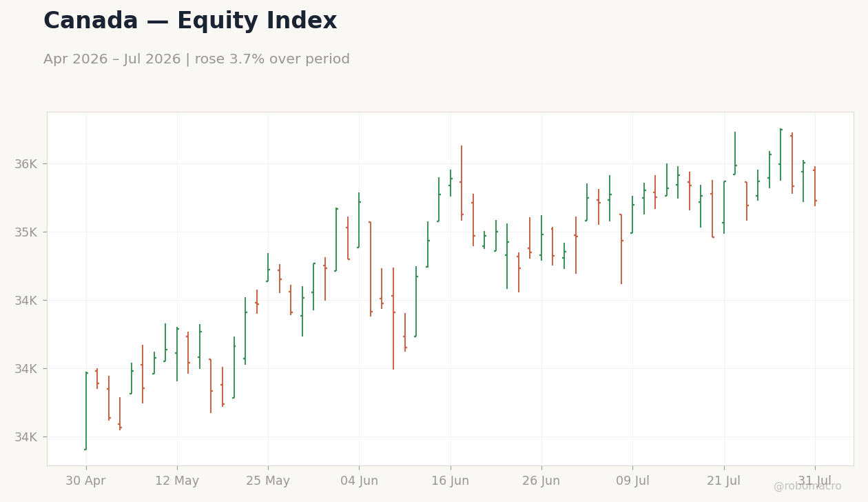The height and width of the screenshot is (502, 868).
Task: Select the 04 Jun x-axis label
Action: pyautogui.click(x=359, y=481)
